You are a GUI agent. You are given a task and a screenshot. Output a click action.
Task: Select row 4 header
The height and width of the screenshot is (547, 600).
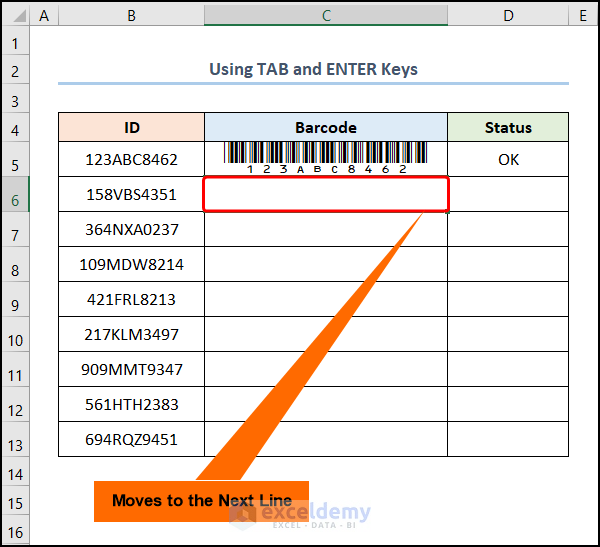coord(15,127)
